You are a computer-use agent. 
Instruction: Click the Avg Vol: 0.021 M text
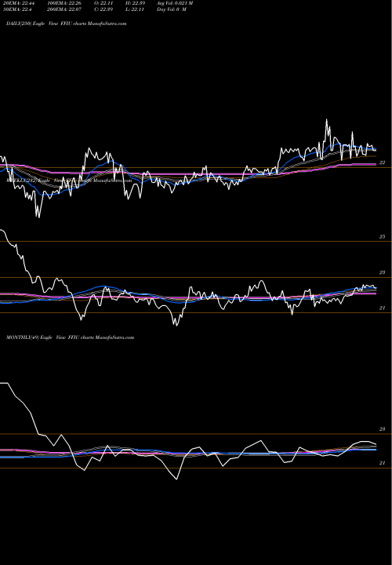175,3
